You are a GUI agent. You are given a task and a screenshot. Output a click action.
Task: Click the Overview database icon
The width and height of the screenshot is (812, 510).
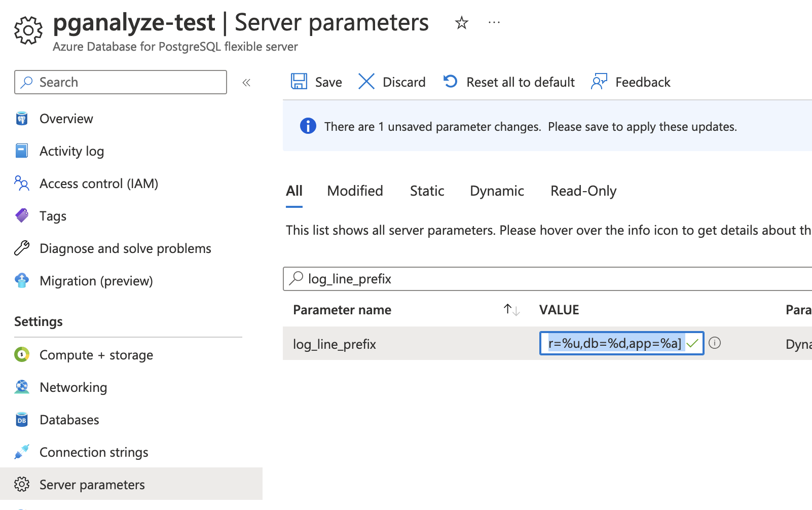tap(22, 119)
